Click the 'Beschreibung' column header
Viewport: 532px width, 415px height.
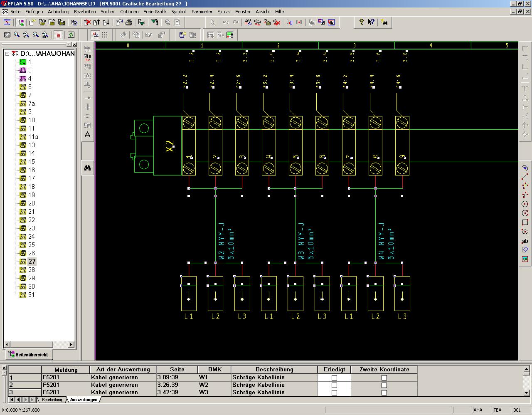click(x=274, y=370)
